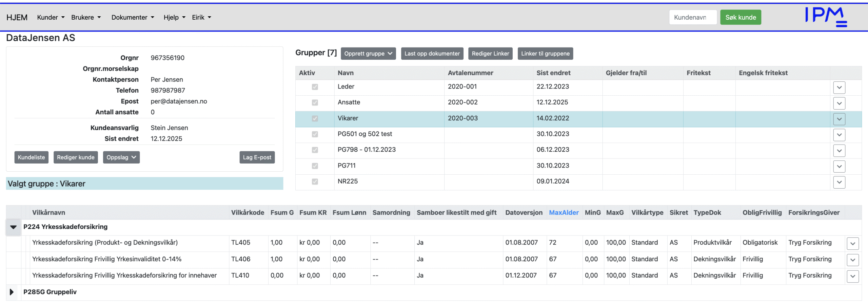Screen dimensions: 868x305
Task: Open the Kunder menu
Action: 51,17
